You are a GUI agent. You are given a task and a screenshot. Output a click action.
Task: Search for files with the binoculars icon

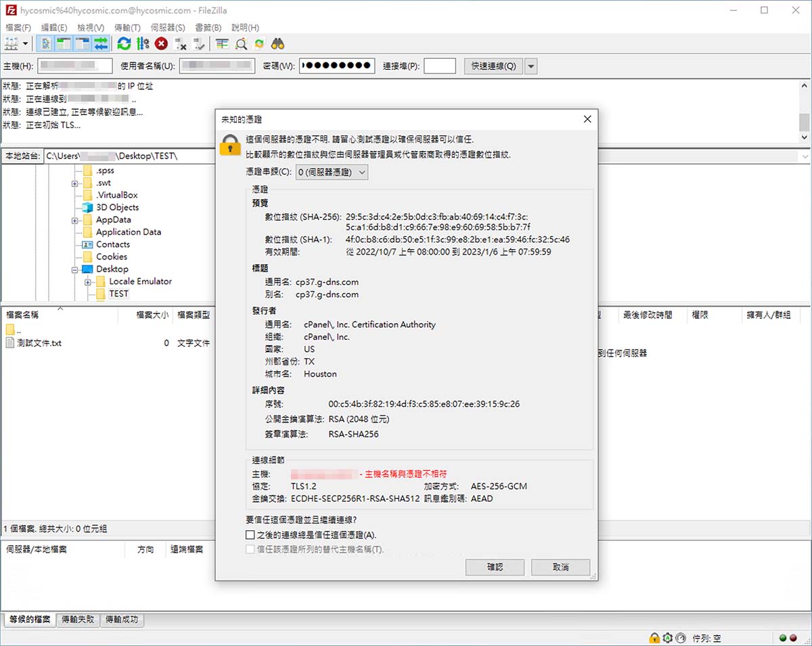(x=277, y=44)
